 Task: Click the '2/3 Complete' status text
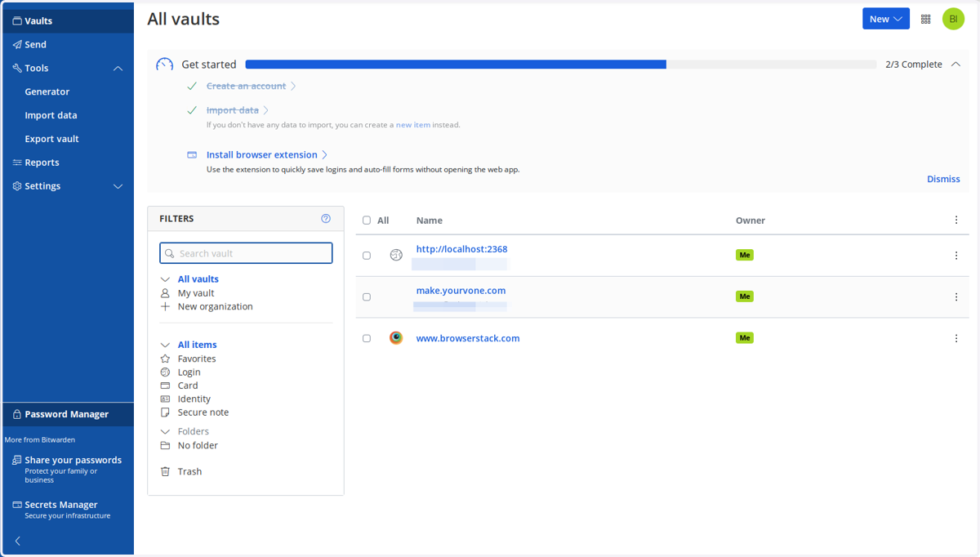tap(914, 65)
